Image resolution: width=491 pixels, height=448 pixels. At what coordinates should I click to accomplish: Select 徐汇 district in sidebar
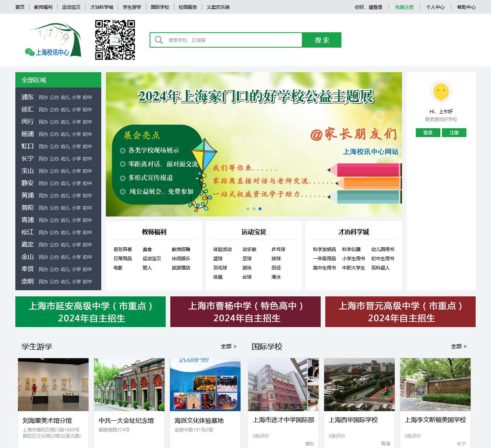[28, 109]
